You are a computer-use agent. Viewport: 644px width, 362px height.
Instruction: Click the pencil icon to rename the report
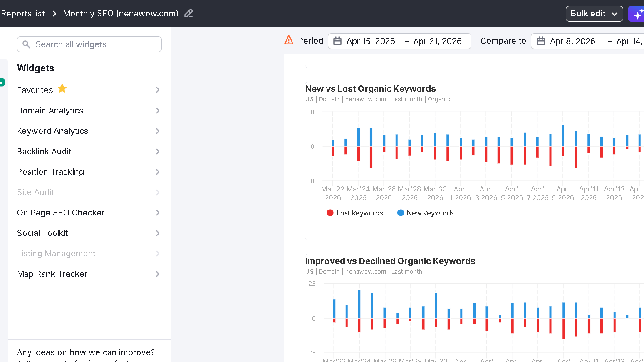188,14
